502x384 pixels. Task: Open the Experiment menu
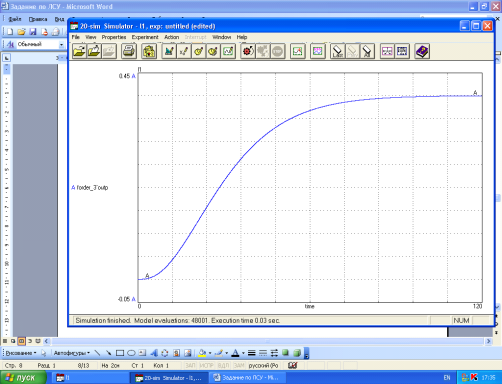click(145, 37)
